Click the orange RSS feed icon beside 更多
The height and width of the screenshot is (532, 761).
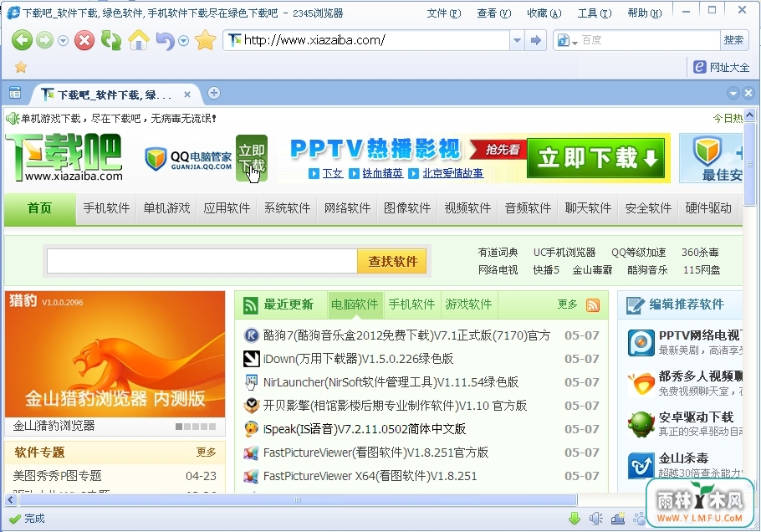click(x=593, y=304)
